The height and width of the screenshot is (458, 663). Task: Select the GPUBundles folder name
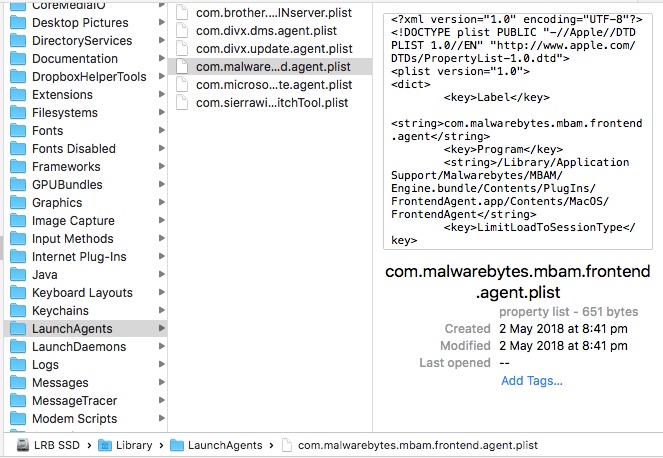(x=67, y=185)
